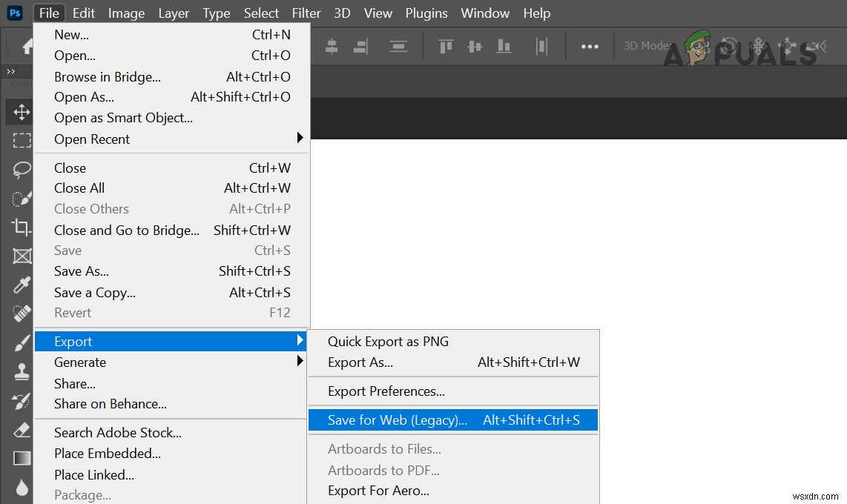Image resolution: width=847 pixels, height=504 pixels.
Task: Choose Close and Go to Bridge...
Action: click(x=172, y=231)
